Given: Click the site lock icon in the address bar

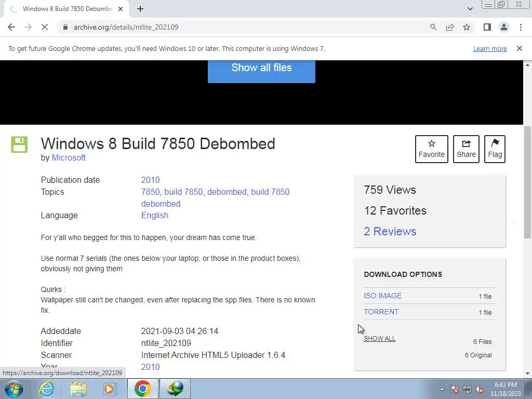Looking at the screenshot, I should 66,27.
